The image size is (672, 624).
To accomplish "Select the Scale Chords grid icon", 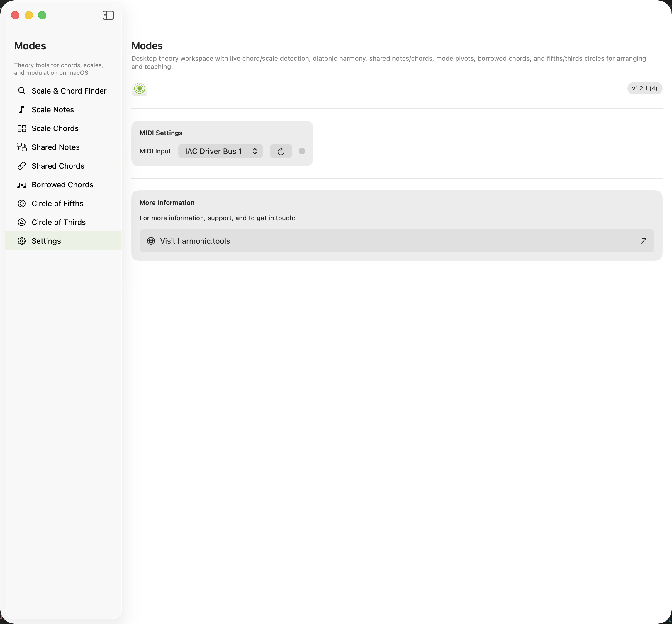I will [x=22, y=128].
